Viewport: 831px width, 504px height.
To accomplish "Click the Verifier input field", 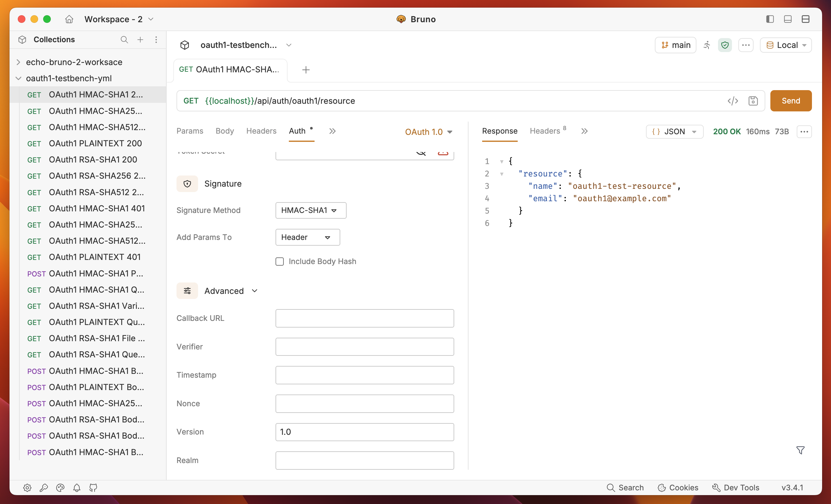I will (365, 347).
